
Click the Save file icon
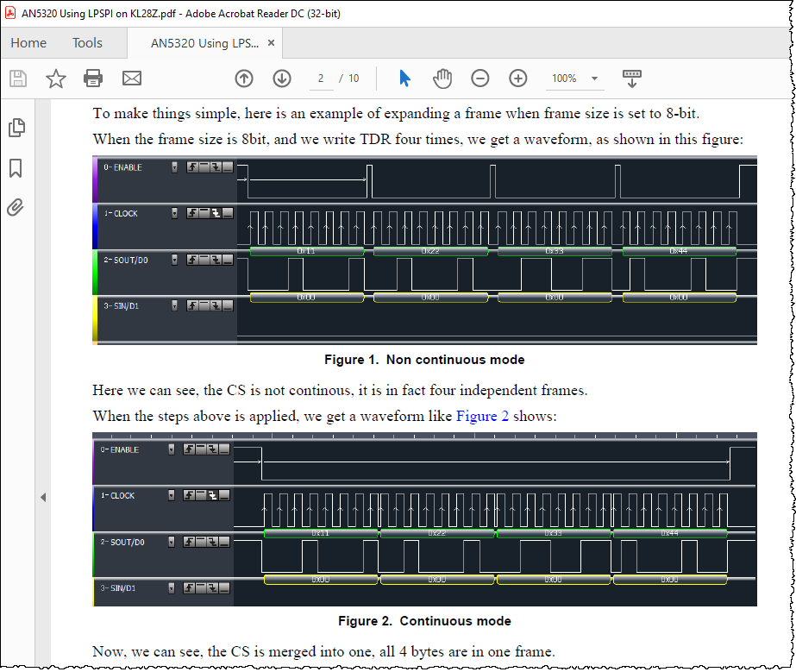18,79
